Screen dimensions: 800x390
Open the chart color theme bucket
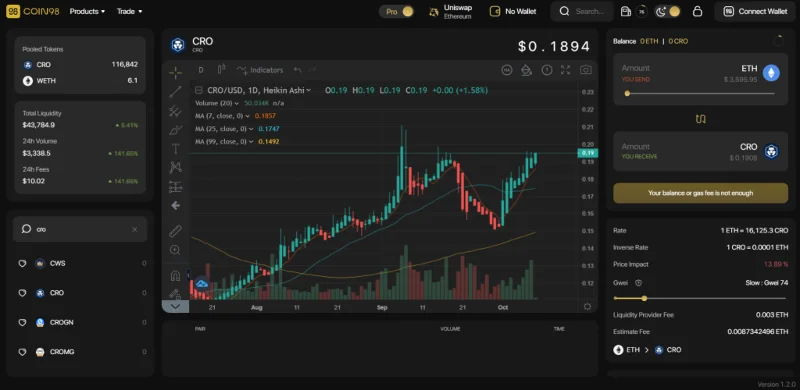[x=527, y=70]
